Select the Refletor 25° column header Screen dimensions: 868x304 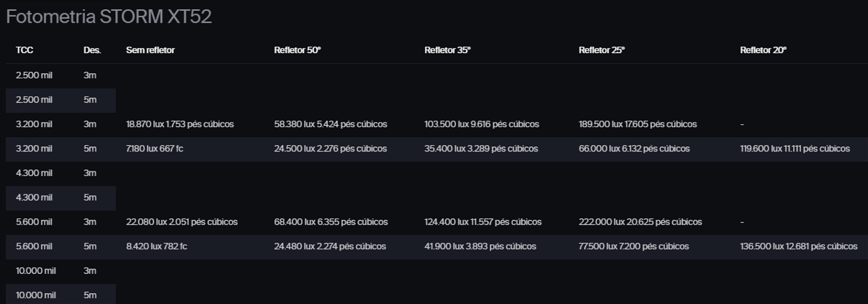pyautogui.click(x=601, y=50)
